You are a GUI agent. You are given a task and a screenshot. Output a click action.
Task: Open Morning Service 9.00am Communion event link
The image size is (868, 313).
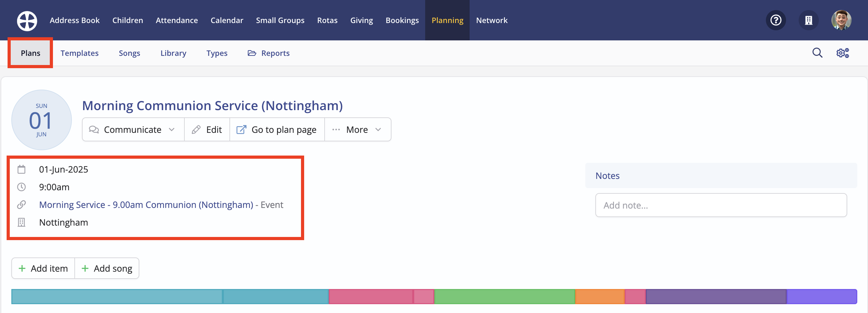(x=146, y=204)
